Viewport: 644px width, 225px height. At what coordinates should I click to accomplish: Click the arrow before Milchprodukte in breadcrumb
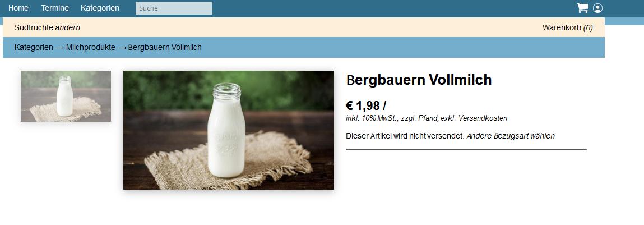(x=60, y=48)
